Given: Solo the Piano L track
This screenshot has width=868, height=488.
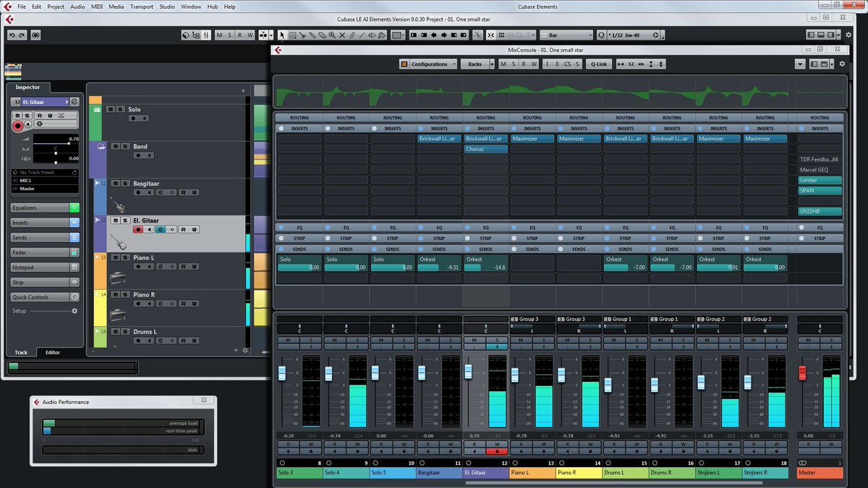Looking at the screenshot, I should click(125, 257).
